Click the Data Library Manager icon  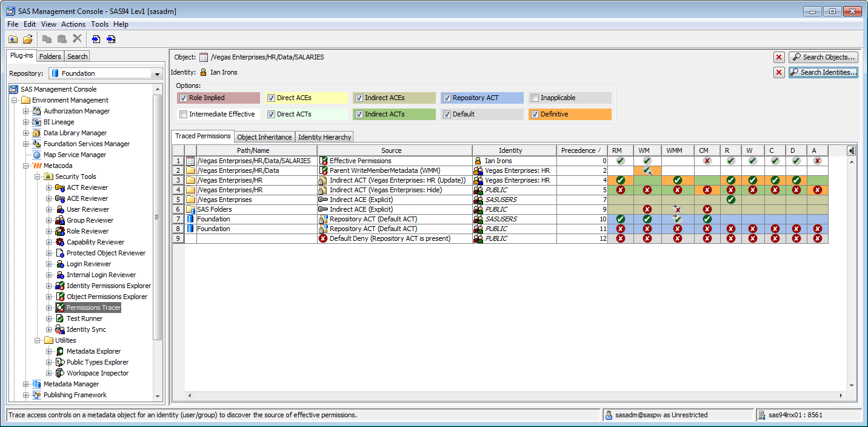pos(37,133)
